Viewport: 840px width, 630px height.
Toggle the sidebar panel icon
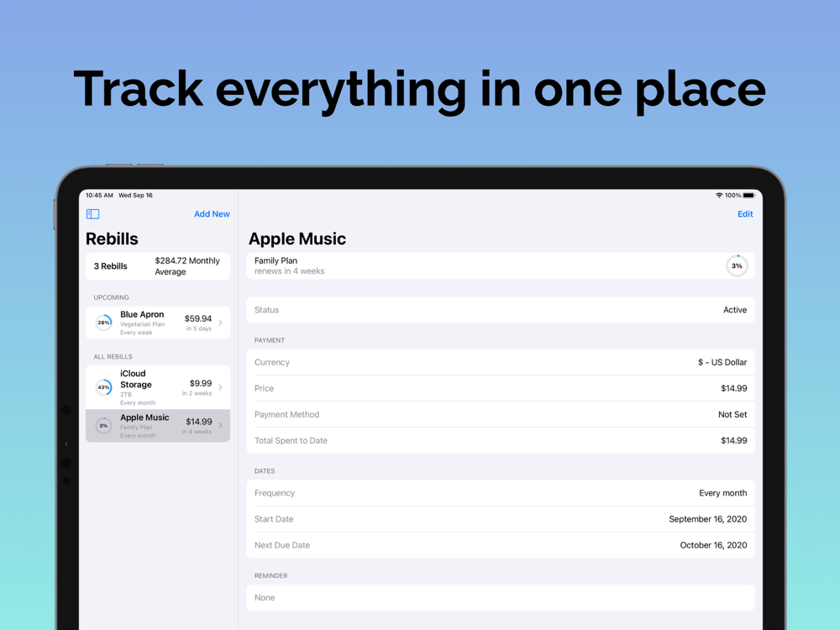(92, 213)
